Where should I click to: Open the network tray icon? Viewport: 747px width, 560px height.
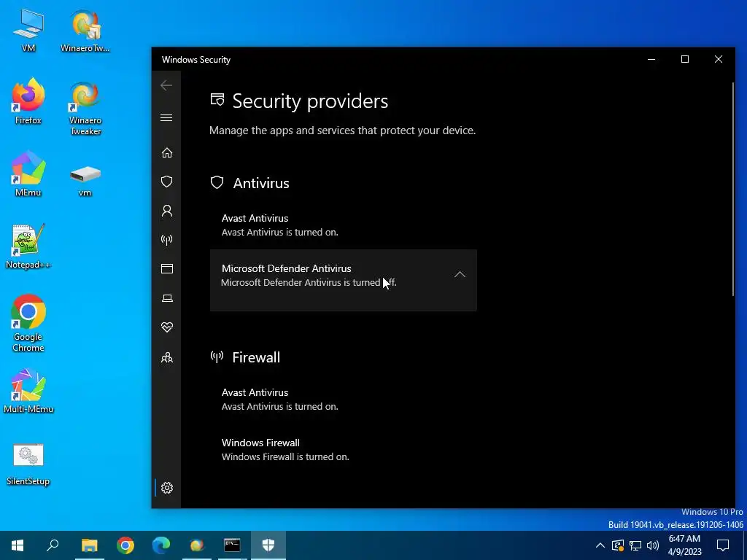[635, 545]
